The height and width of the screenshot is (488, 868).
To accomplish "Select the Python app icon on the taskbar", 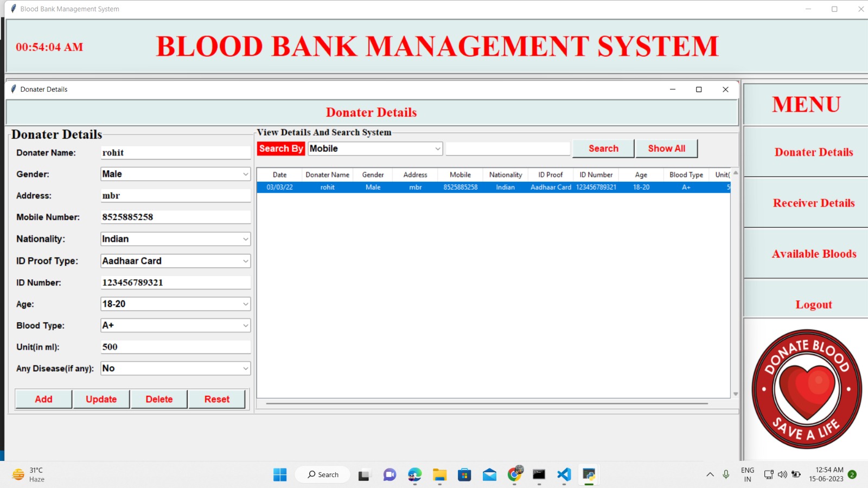I will click(x=589, y=474).
